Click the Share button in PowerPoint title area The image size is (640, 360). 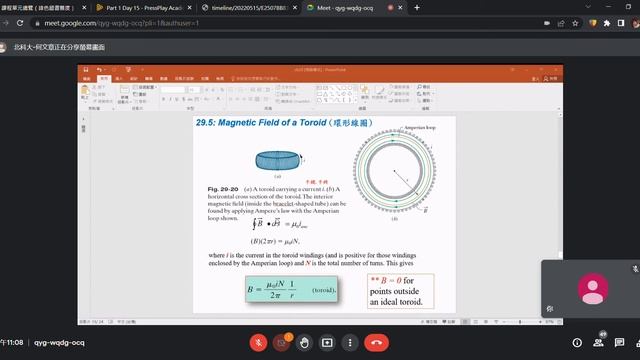[551, 78]
